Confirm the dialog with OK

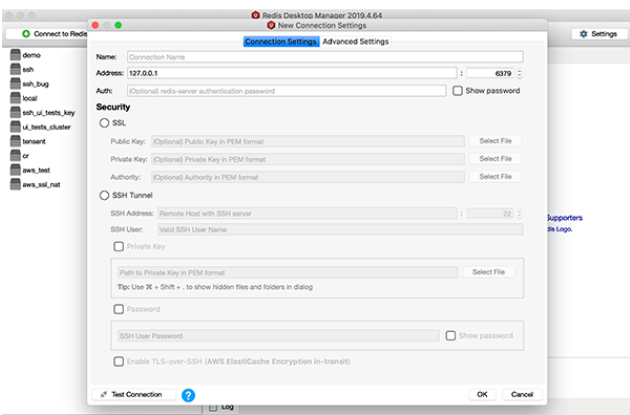click(482, 395)
